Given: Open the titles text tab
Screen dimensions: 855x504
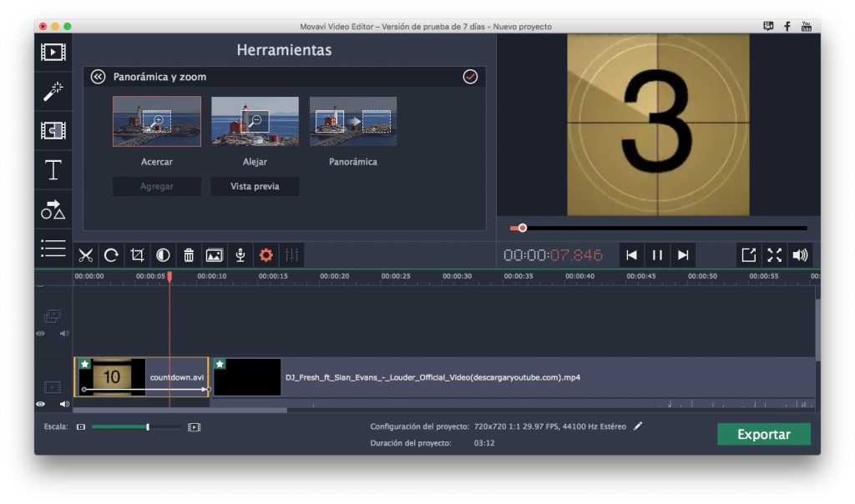Looking at the screenshot, I should [x=53, y=170].
